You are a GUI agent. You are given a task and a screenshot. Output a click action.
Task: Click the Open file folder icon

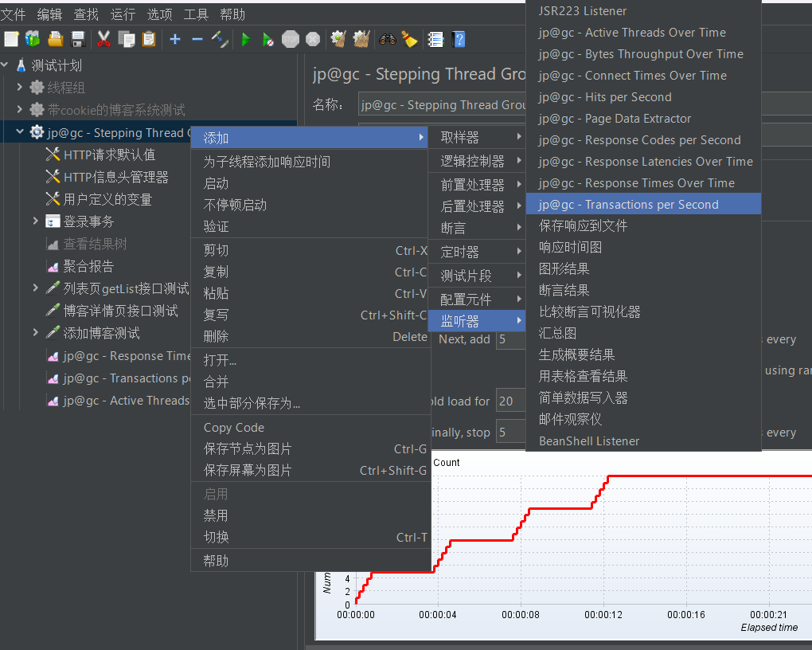56,39
